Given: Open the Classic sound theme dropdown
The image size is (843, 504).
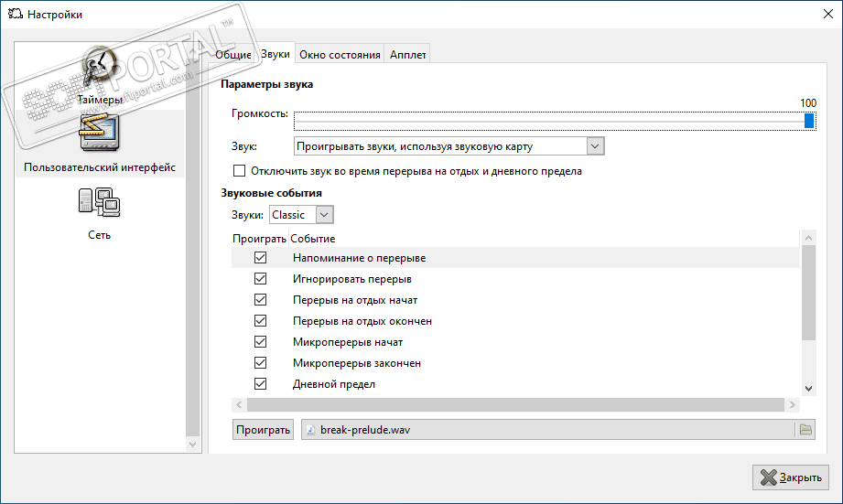Looking at the screenshot, I should (x=301, y=214).
